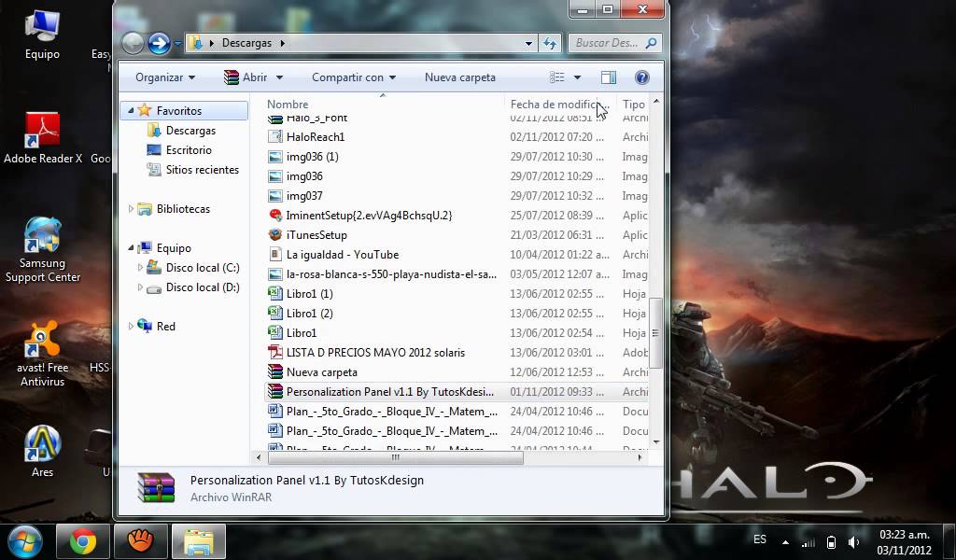Image resolution: width=956 pixels, height=560 pixels.
Task: Refresh the Descargas folder view
Action: pyautogui.click(x=550, y=43)
